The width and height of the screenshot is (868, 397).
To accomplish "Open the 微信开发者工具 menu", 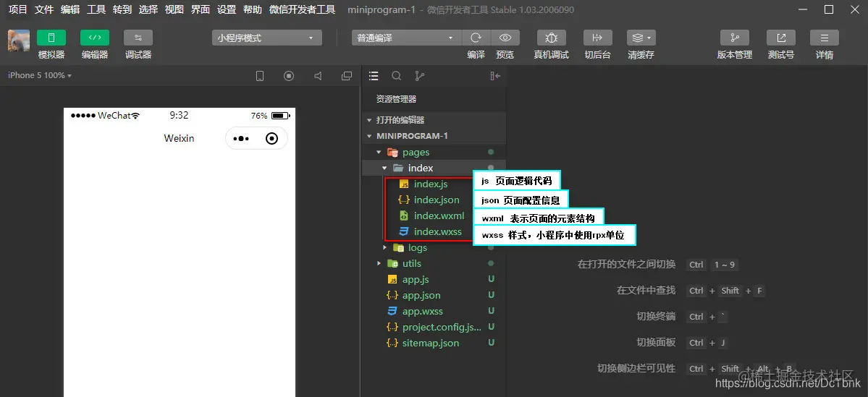I will click(x=303, y=9).
